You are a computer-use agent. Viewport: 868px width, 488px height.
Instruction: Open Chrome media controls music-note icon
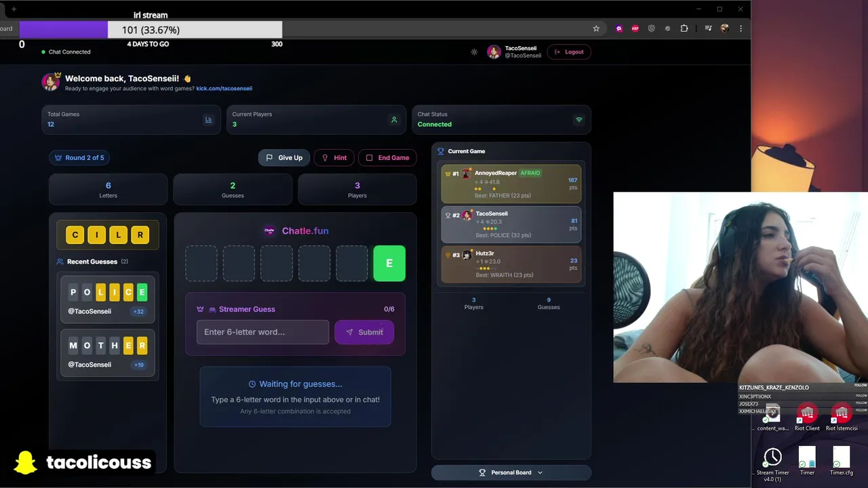708,28
